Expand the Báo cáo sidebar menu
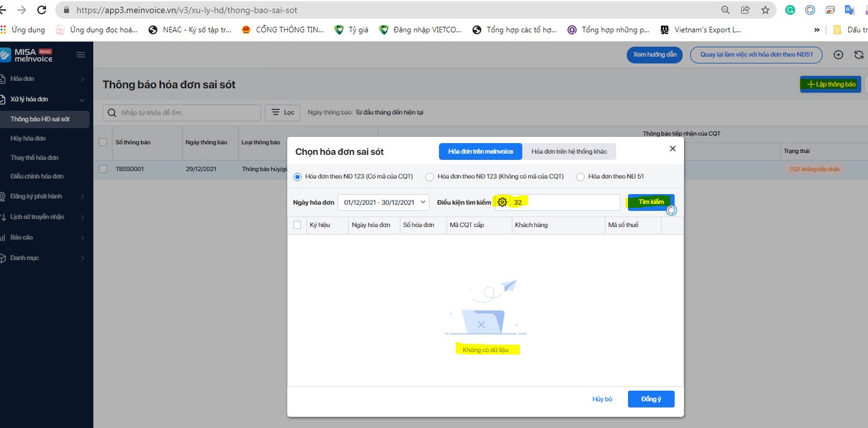The height and width of the screenshot is (428, 868). tap(83, 238)
